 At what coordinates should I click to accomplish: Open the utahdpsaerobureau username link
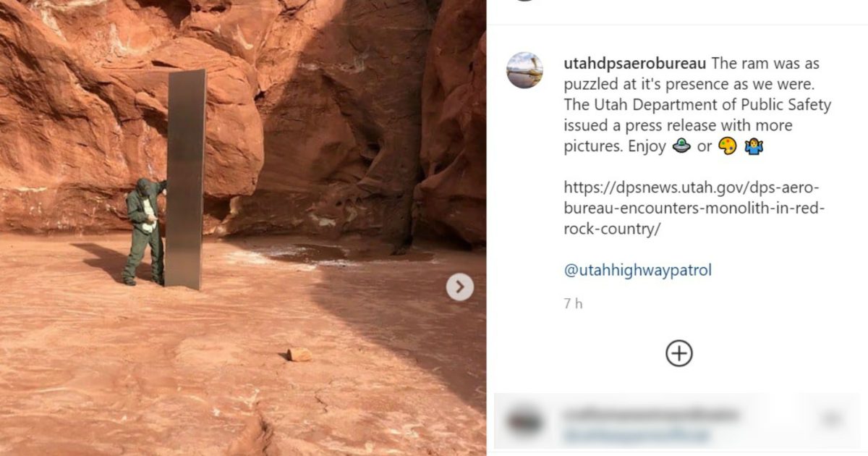pos(634,64)
